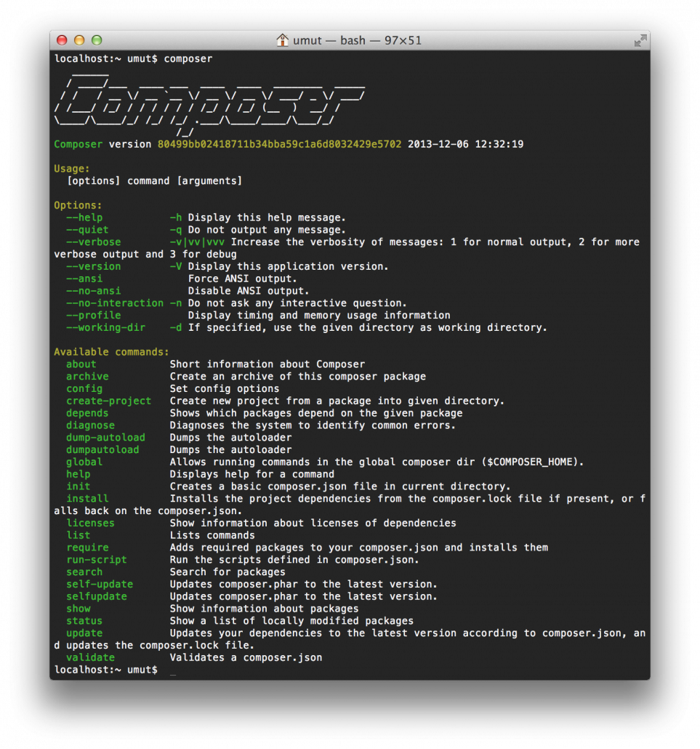
Task: Click the 'Available commands:' heading
Action: pos(111,352)
